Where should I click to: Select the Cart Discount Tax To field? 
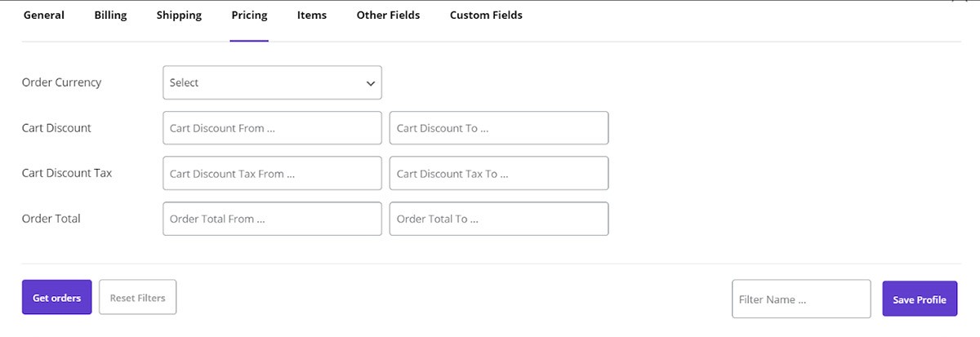click(x=498, y=174)
